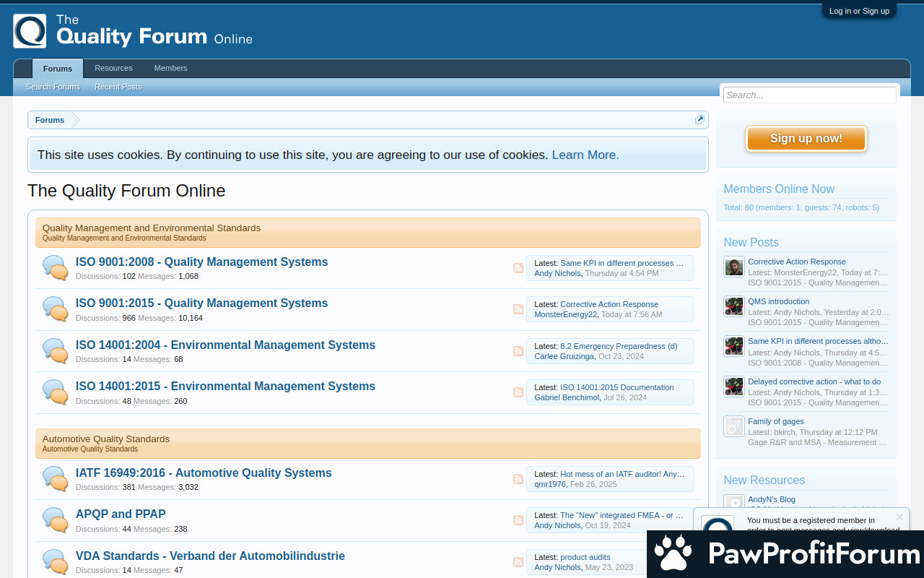Open RSS feed for APQP and PPAP
This screenshot has width=924, height=578.
click(x=518, y=520)
